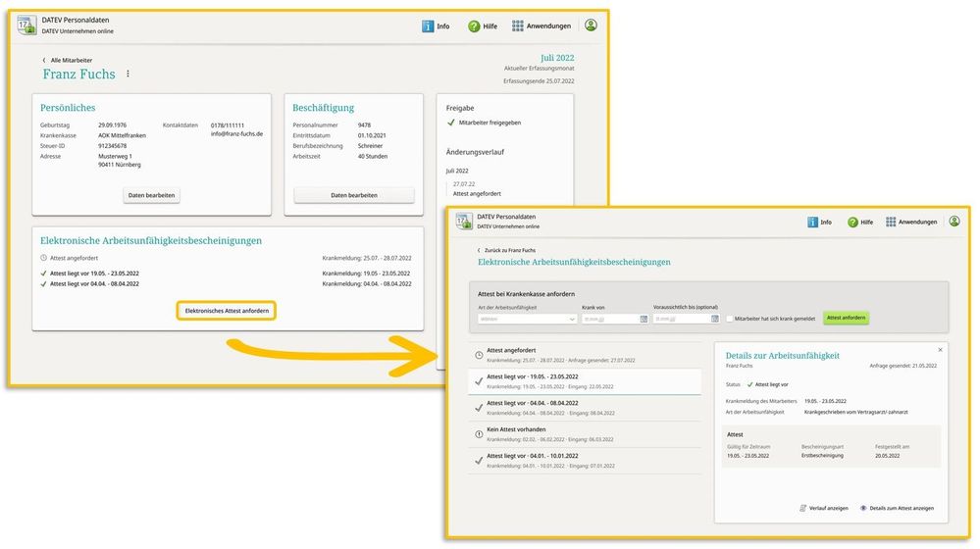Open the calendar picker for Voraussichtlich bis
980x549 pixels.
point(715,319)
